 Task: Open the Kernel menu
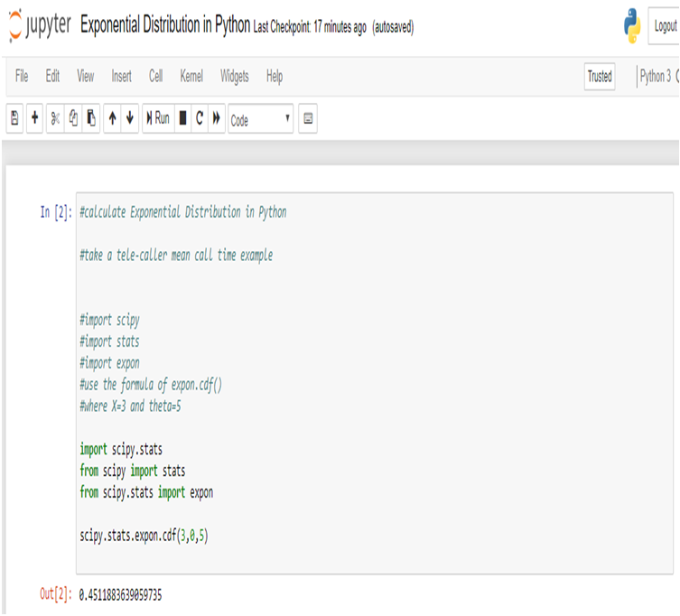191,77
